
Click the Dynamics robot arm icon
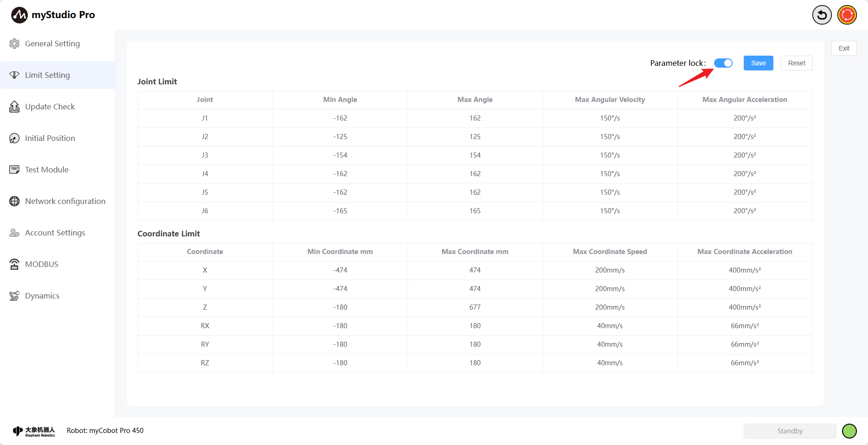[14, 296]
